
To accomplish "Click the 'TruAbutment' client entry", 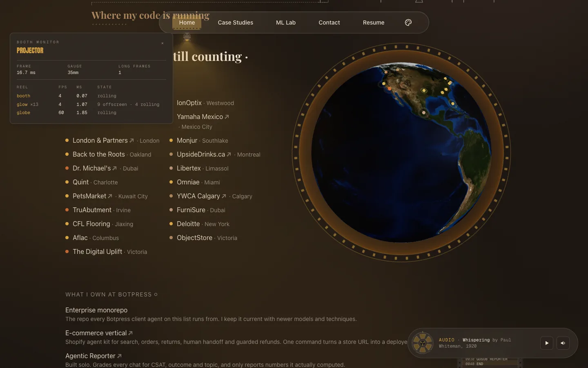I will pos(98,210).
